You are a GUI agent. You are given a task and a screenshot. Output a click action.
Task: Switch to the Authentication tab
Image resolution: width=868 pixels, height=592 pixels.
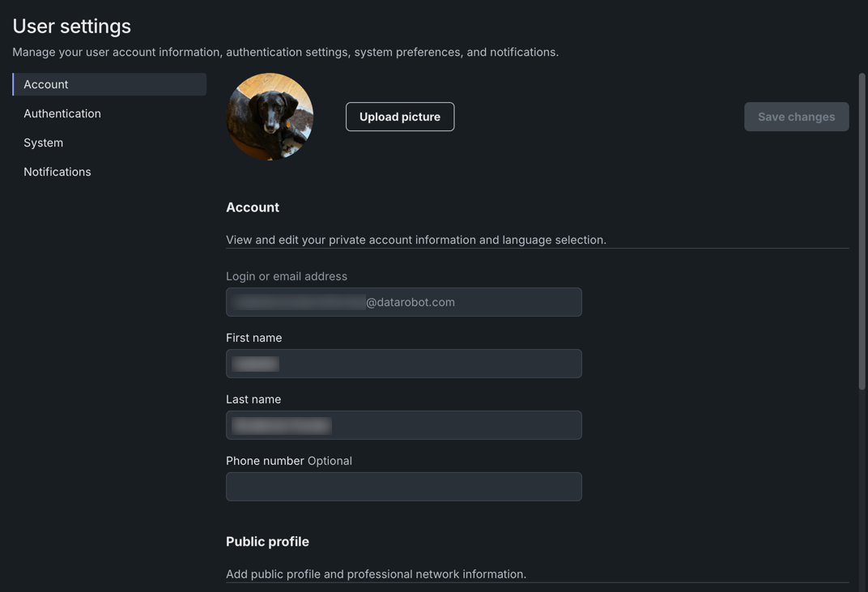coord(62,113)
